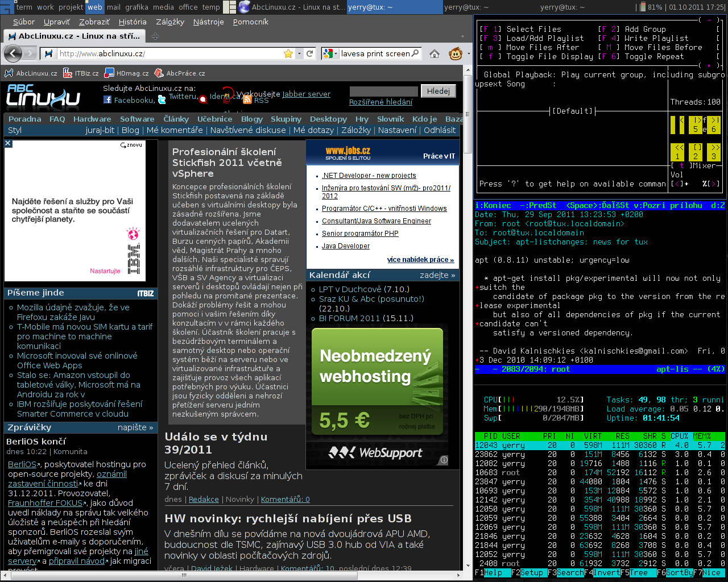This screenshot has height=582, width=728.
Task: Click the ad info icon on WebSupport banner
Action: [444, 460]
